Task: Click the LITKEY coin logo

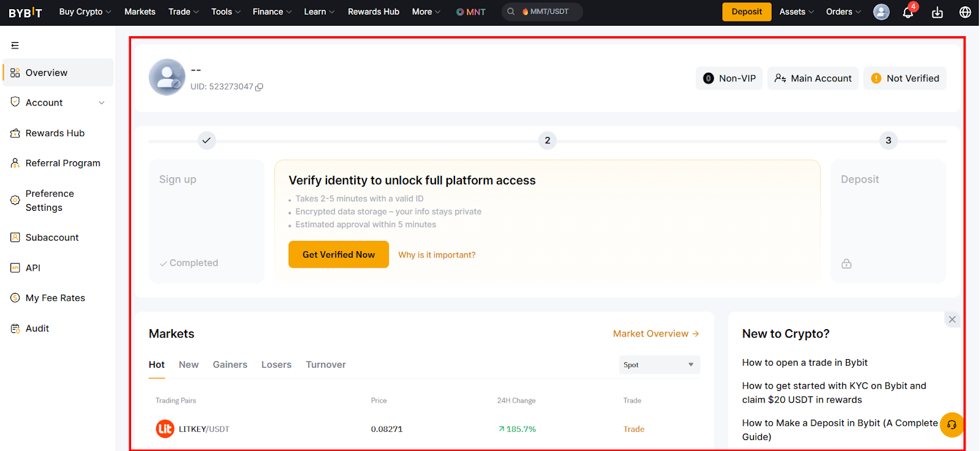Action: (x=165, y=429)
